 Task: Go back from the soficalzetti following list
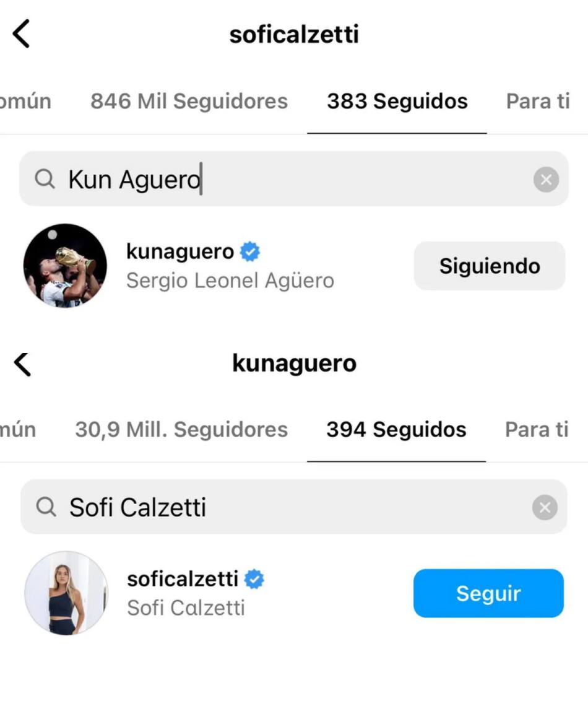pos(22,34)
